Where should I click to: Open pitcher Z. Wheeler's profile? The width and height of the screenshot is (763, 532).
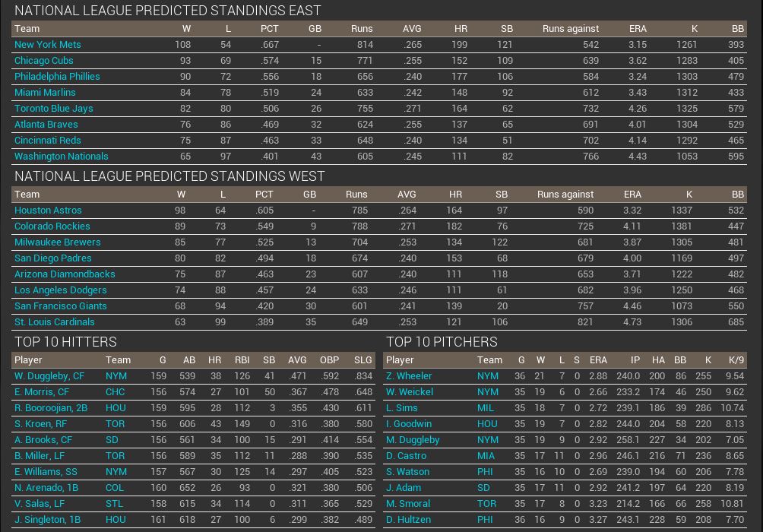(409, 376)
